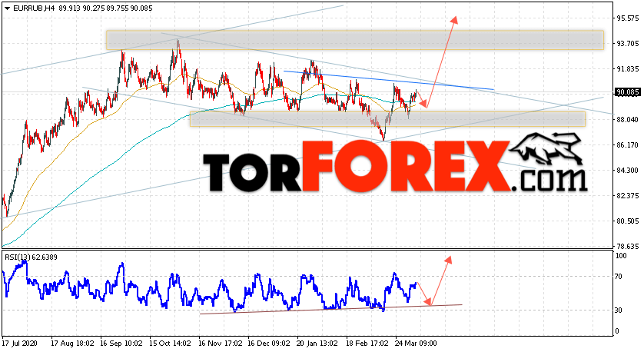Select the RSI scale level 70
The width and height of the screenshot is (644, 352).
(619, 277)
